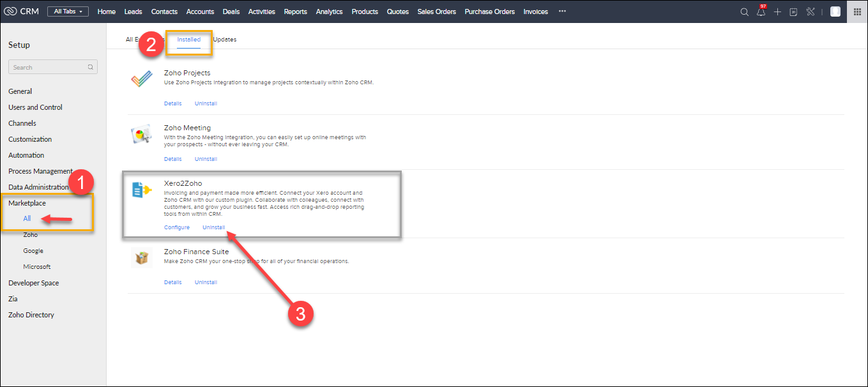Open the Reports module
868x387 pixels.
tap(296, 11)
